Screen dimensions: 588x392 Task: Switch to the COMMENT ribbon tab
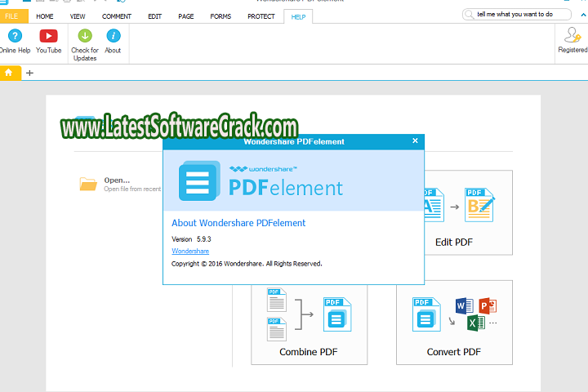coord(117,16)
